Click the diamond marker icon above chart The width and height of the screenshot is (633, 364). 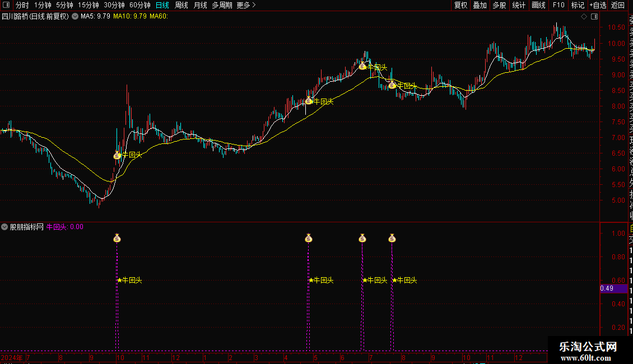584,17
